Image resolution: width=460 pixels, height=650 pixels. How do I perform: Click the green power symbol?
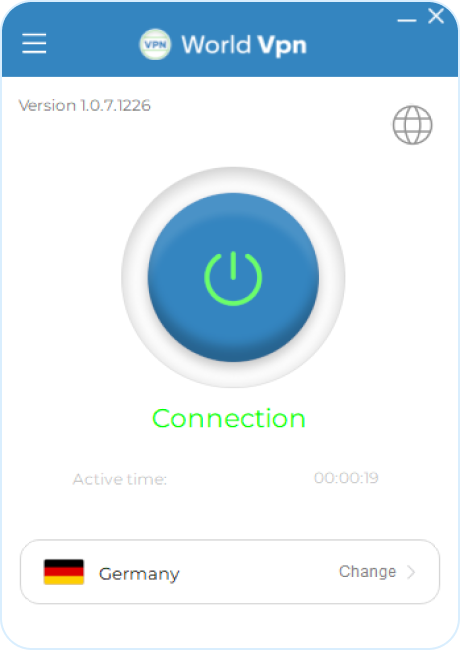tap(233, 278)
